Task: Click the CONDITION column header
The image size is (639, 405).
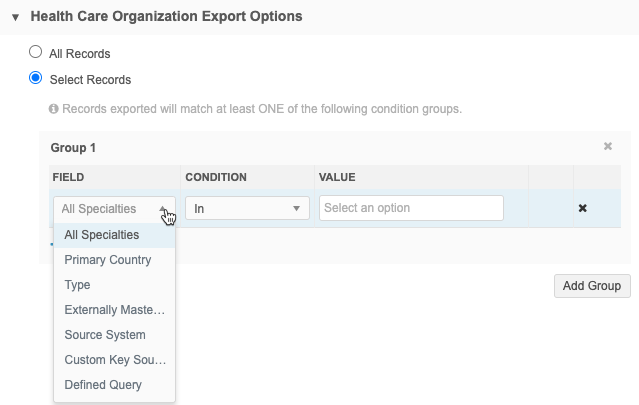Action: tap(216, 177)
